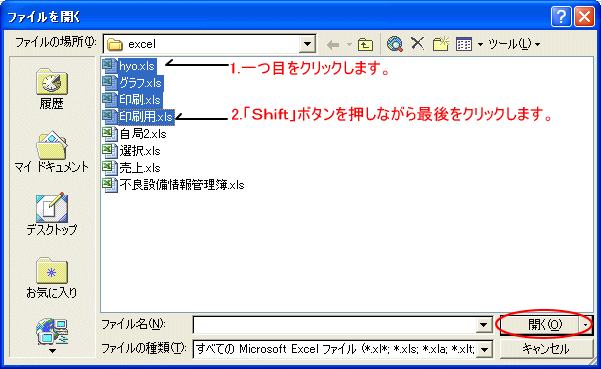Select the file グラフ.xls
The height and width of the screenshot is (369, 601).
tap(141, 83)
